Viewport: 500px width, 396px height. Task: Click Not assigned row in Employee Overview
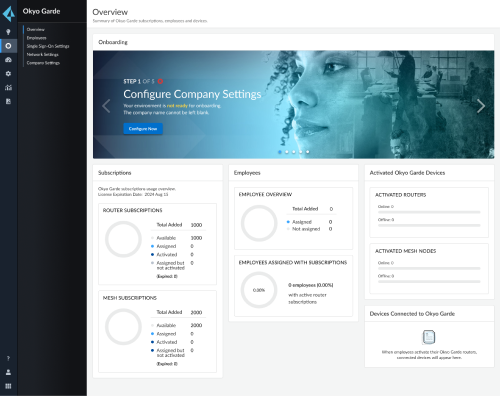309,229
